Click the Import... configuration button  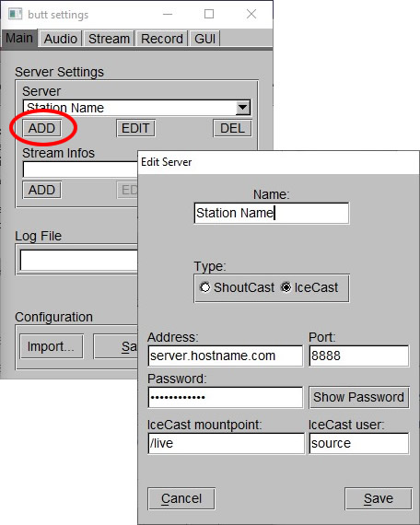pos(52,346)
